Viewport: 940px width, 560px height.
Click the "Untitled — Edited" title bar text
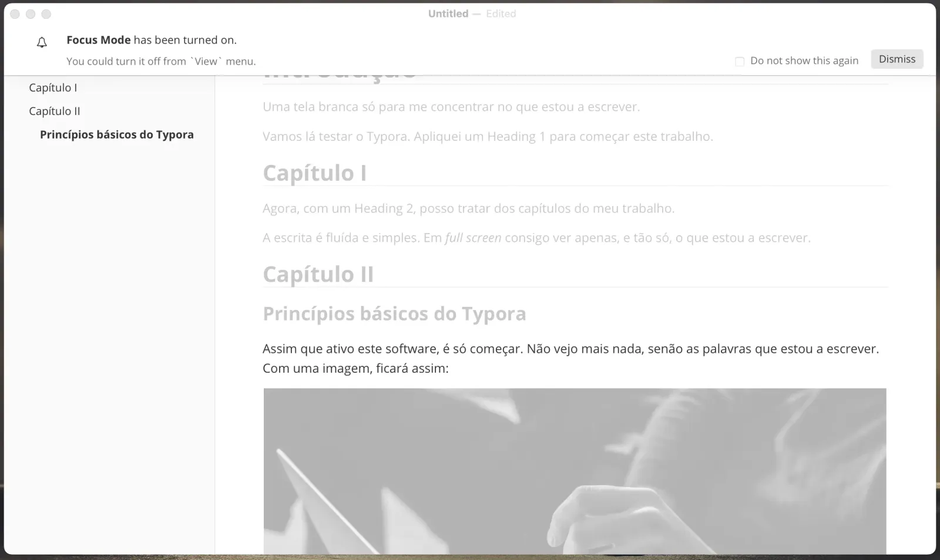click(x=472, y=13)
